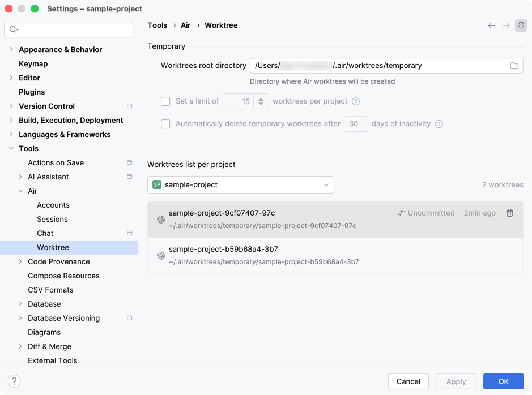Open Actions on Save settings
This screenshot has height=395, width=532.
coord(56,162)
